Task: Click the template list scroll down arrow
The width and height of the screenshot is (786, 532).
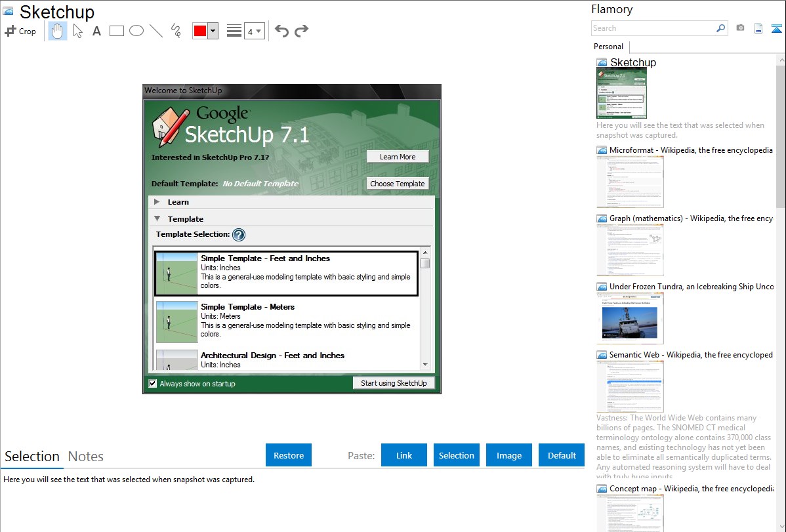Action: point(425,365)
